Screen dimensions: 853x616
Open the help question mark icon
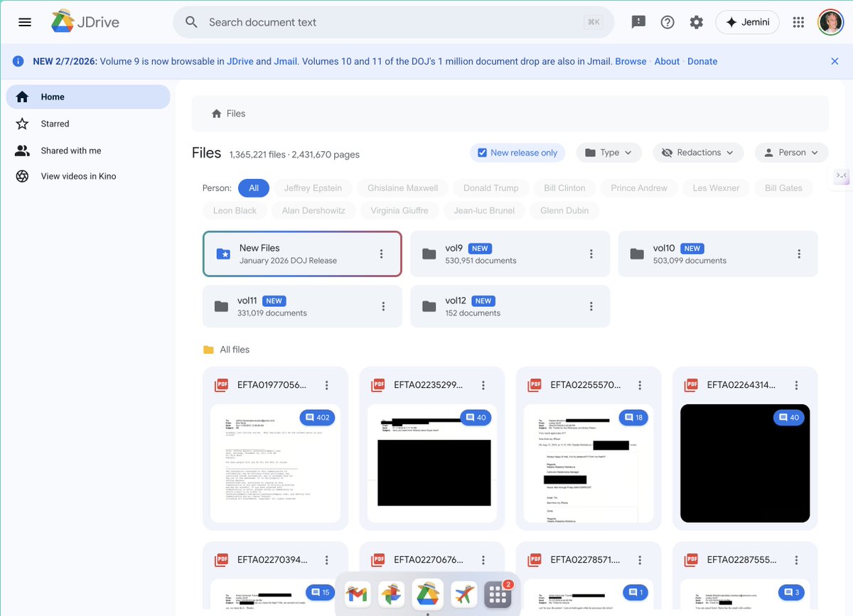[x=667, y=22]
